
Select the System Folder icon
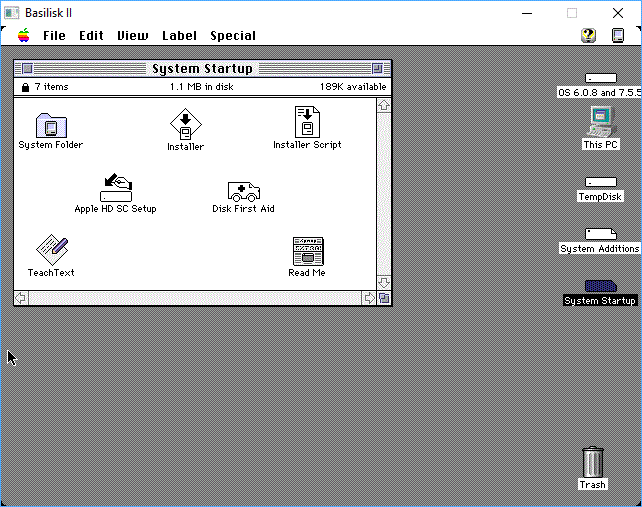click(x=51, y=126)
